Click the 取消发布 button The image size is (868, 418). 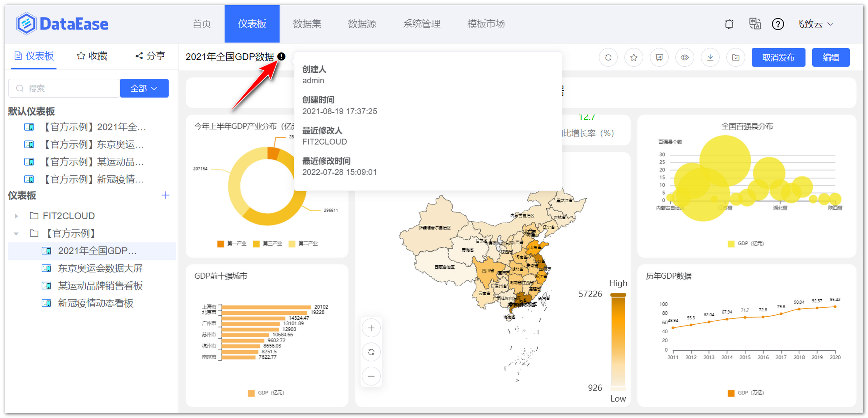pos(778,58)
